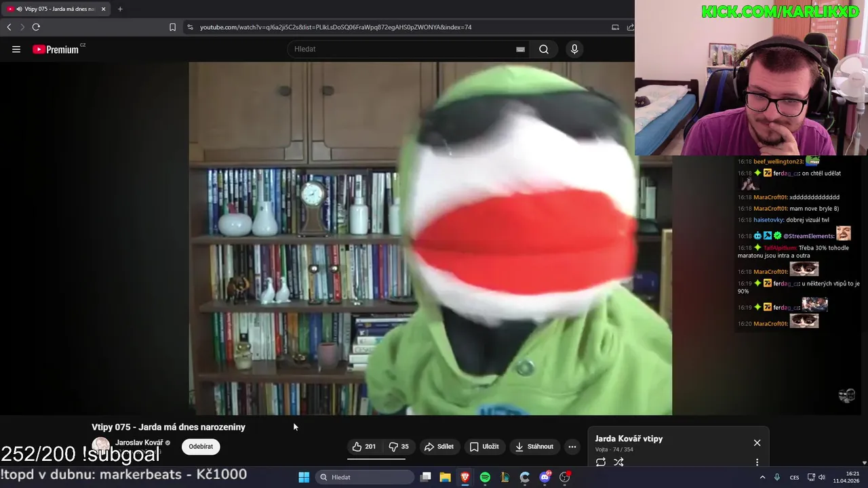The width and height of the screenshot is (868, 488).
Task: Click the YouTube search magnifier button
Action: click(544, 49)
